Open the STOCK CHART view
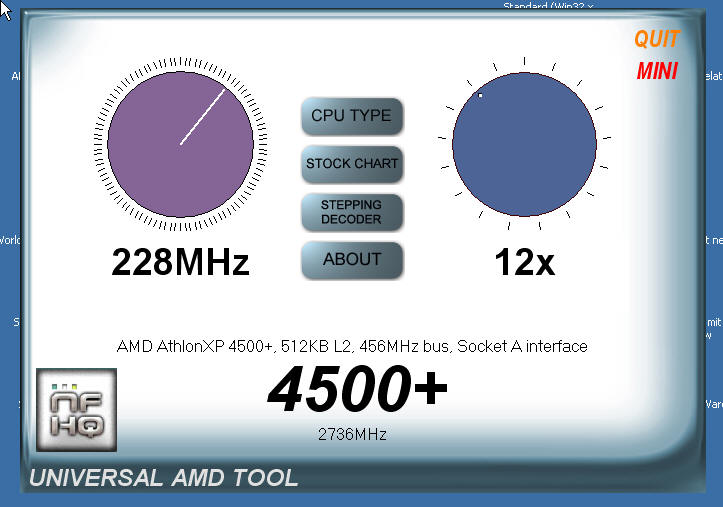Screen dimensions: 723x507 click(352, 164)
